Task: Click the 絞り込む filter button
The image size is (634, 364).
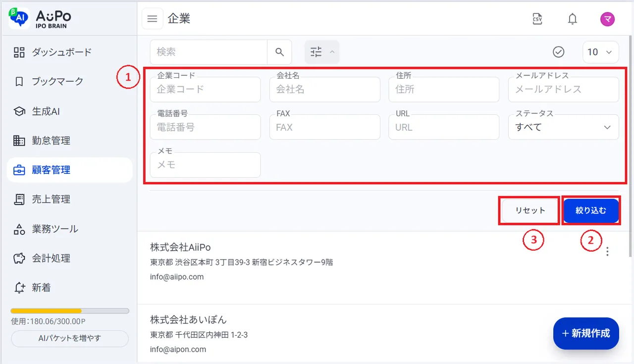Action: (591, 210)
